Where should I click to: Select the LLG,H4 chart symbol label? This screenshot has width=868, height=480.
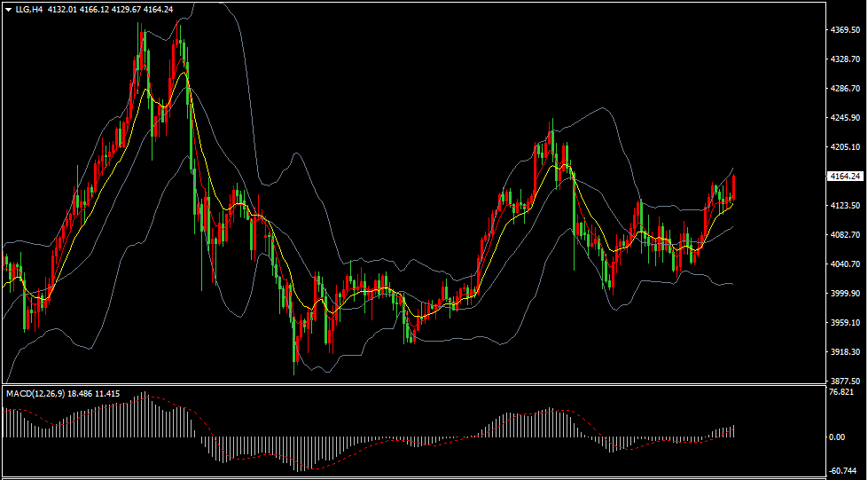tap(28, 10)
